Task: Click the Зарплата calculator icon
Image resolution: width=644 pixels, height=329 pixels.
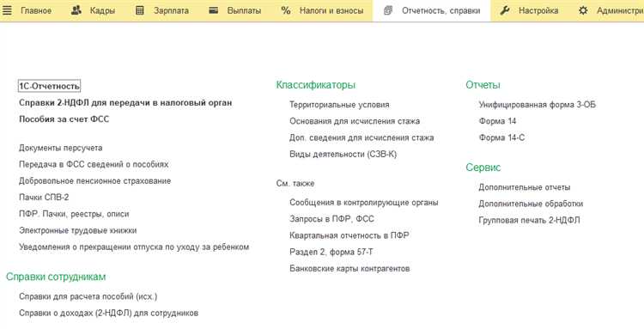Action: coord(140,10)
